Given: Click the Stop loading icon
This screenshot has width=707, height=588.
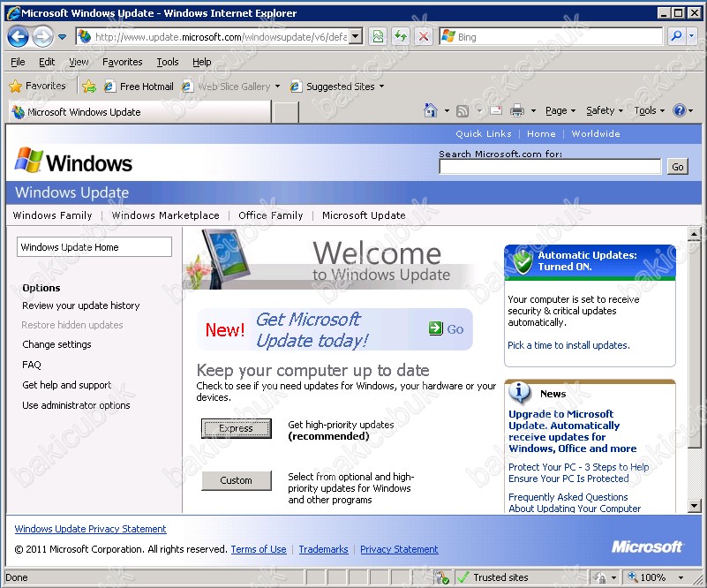Looking at the screenshot, I should (x=423, y=36).
